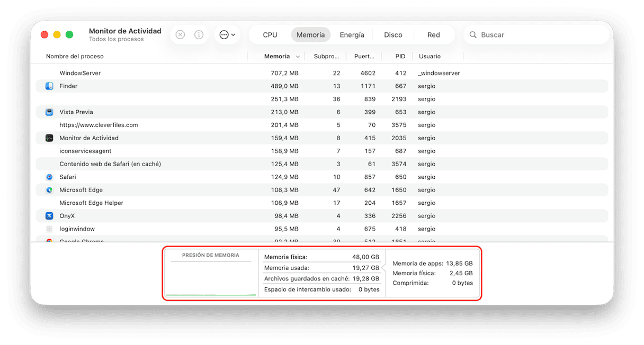
Task: Click the Presión de memoria graph
Action: click(x=211, y=274)
